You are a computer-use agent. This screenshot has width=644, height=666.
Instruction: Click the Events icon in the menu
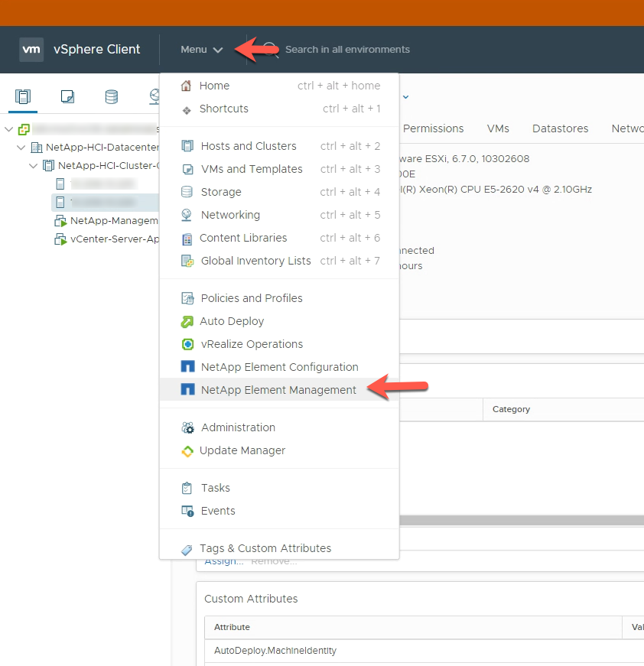pos(187,511)
